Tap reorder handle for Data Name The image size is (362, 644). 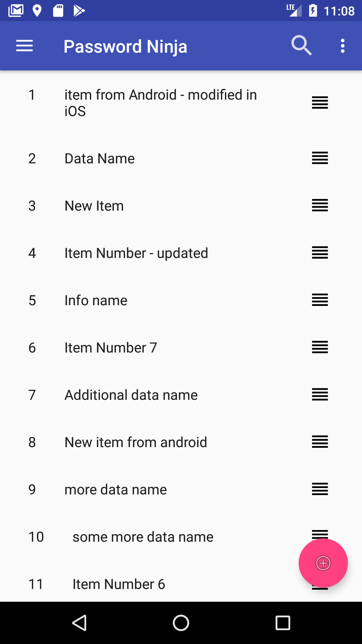pyautogui.click(x=320, y=158)
